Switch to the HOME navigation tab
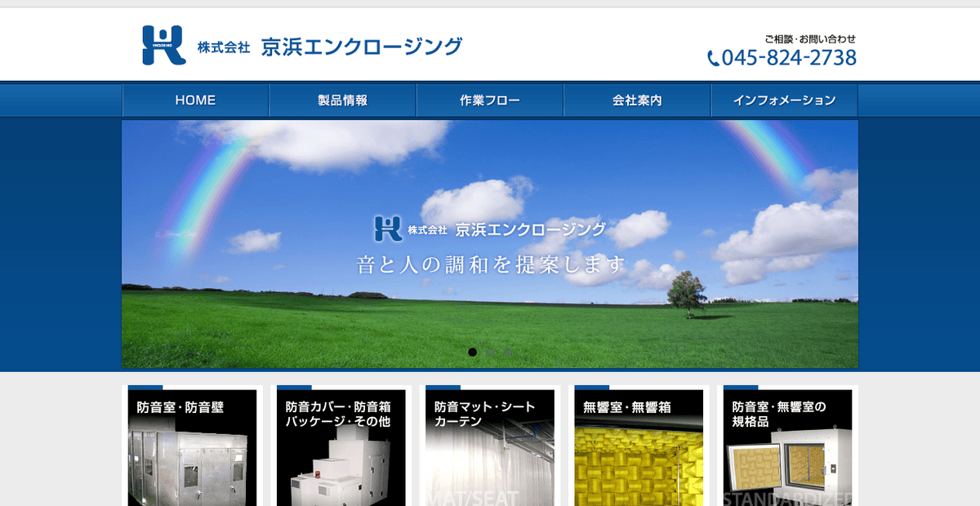 (x=195, y=100)
